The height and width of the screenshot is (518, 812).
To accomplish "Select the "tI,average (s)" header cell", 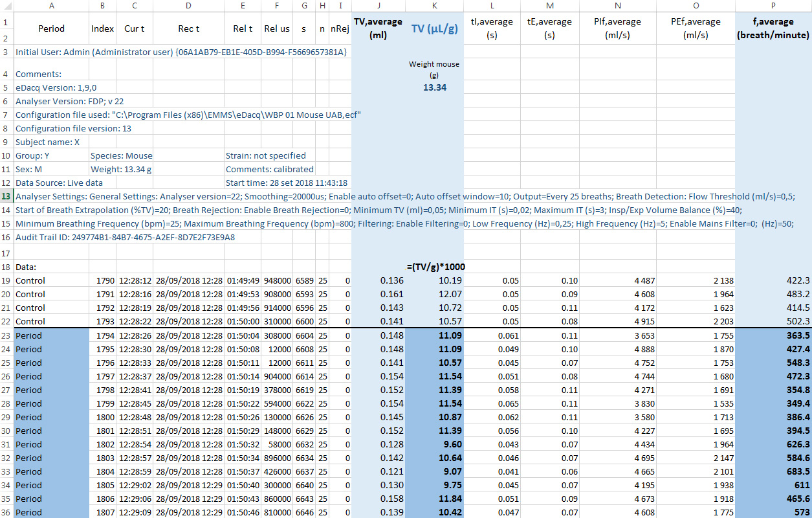I will 492,28.
